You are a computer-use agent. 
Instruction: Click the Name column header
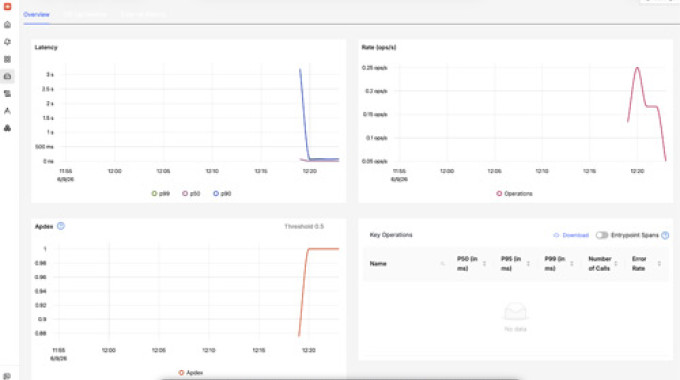378,264
